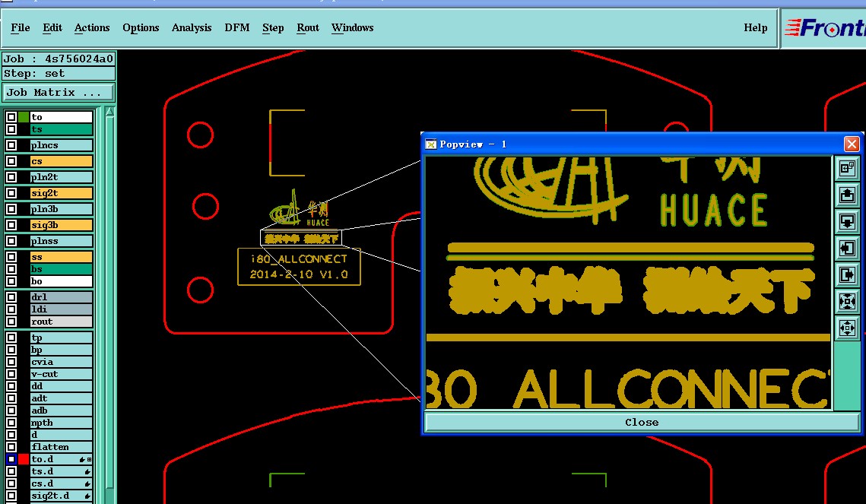Open the Windows menu
Image resolution: width=866 pixels, height=504 pixels.
(352, 27)
